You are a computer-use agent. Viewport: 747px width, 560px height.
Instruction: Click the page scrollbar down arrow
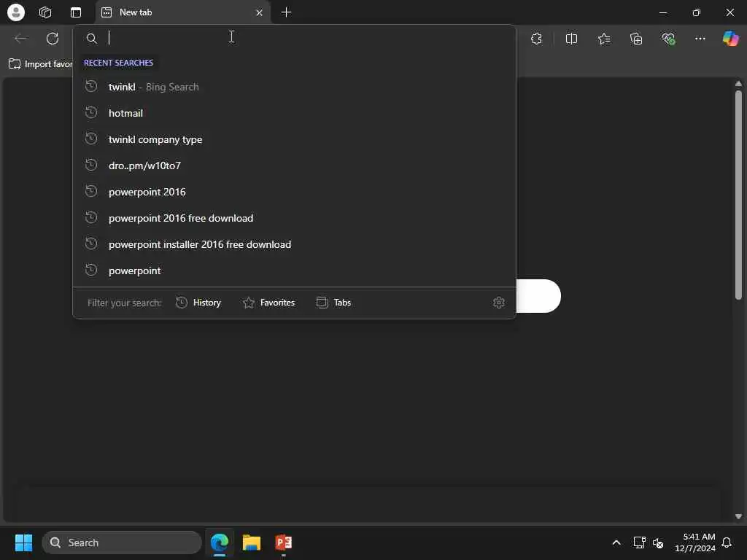pyautogui.click(x=738, y=516)
